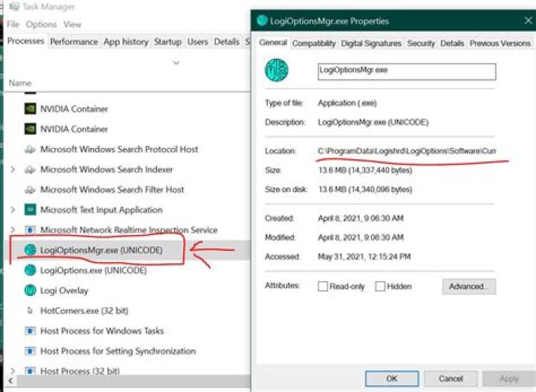Screen dimensions: 536x392
Task: Open the View menu in Task Manager
Action: pyautogui.click(x=72, y=25)
